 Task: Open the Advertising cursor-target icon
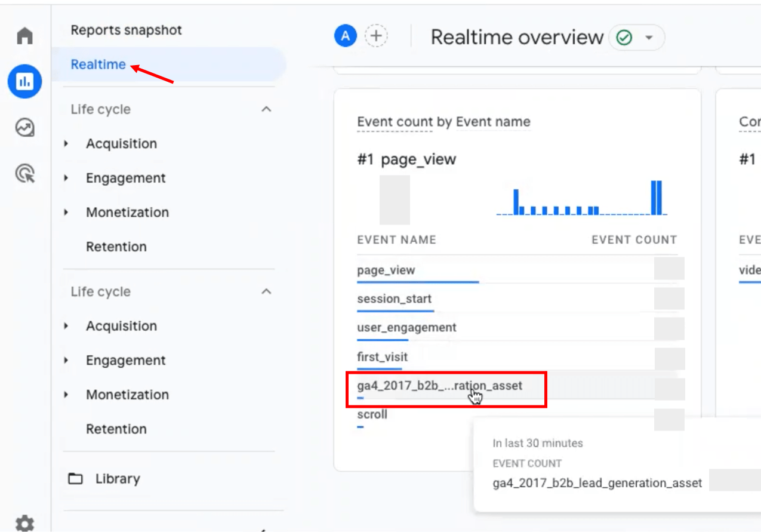24,174
